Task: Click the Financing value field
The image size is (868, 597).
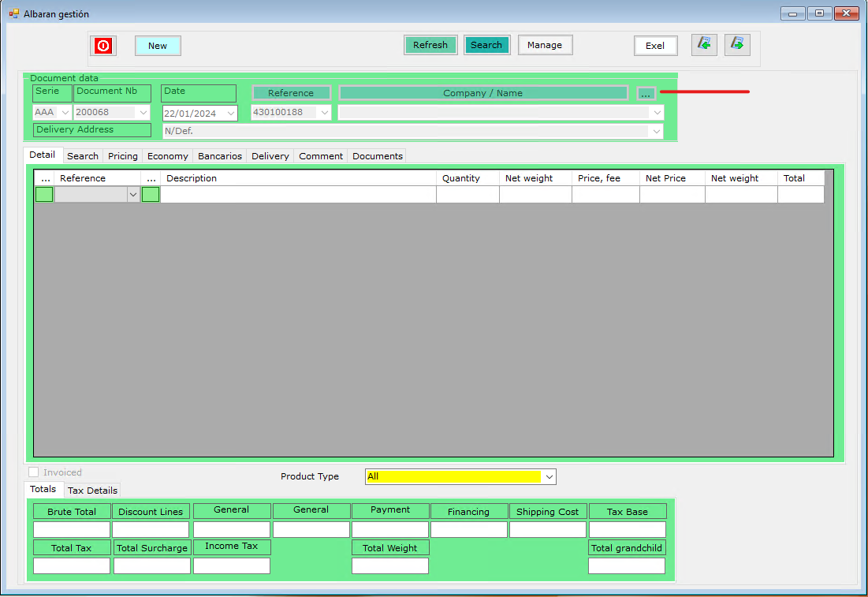Action: [x=469, y=529]
